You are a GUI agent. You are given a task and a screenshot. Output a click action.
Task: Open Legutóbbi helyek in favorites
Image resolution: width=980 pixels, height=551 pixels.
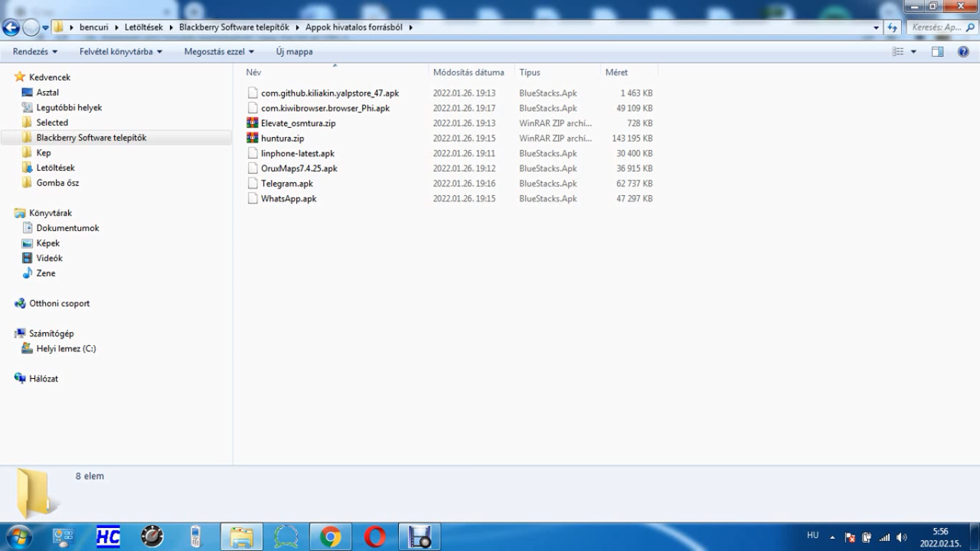69,108
